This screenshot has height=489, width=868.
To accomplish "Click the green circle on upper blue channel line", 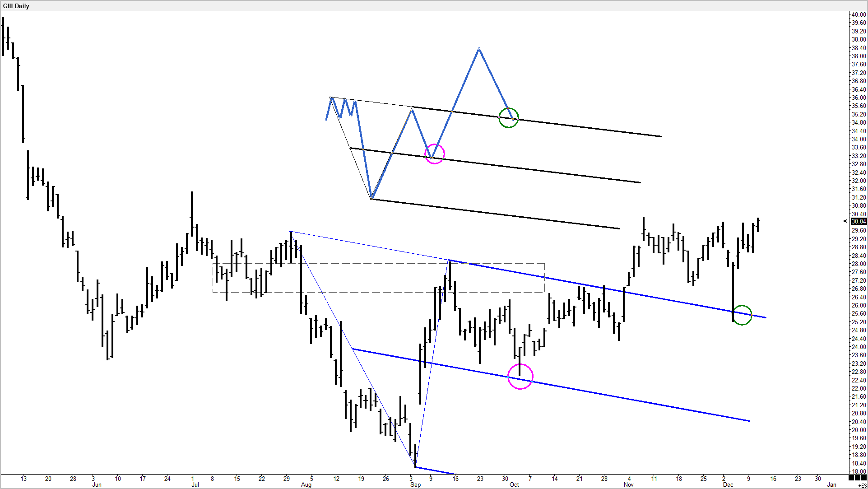I will click(742, 315).
